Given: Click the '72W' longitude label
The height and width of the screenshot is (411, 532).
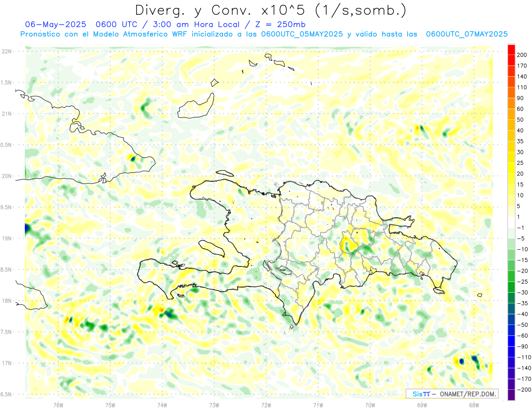Looking at the screenshot, I should click(x=266, y=405).
